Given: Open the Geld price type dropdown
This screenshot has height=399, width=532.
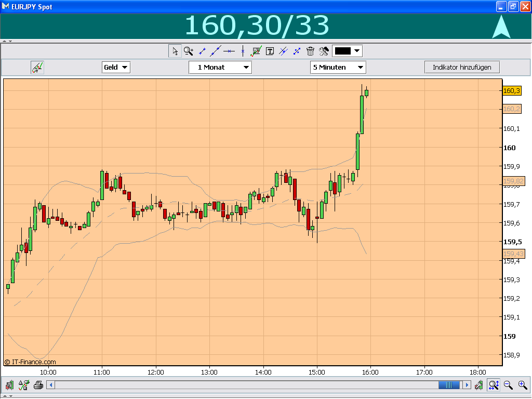Looking at the screenshot, I should (x=116, y=67).
